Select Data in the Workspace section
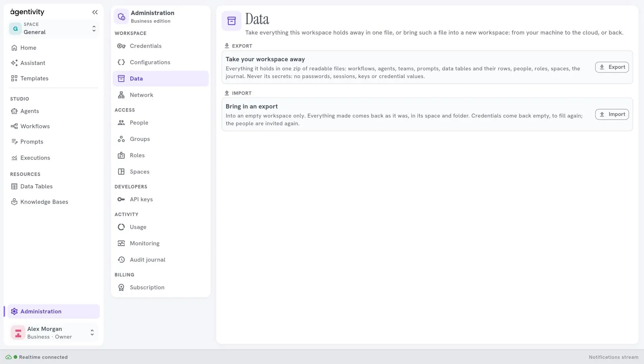 tap(161, 79)
